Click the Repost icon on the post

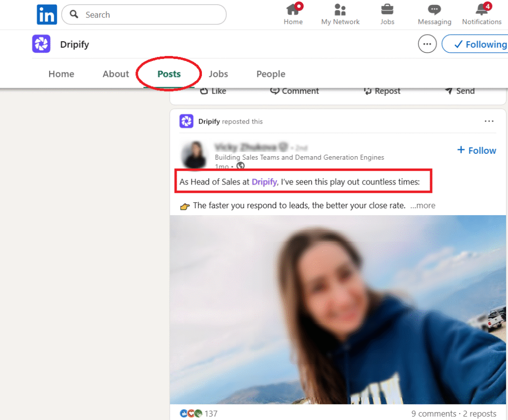[382, 91]
